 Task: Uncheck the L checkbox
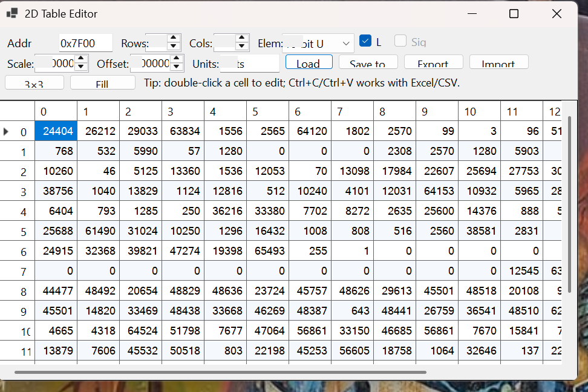[365, 41]
